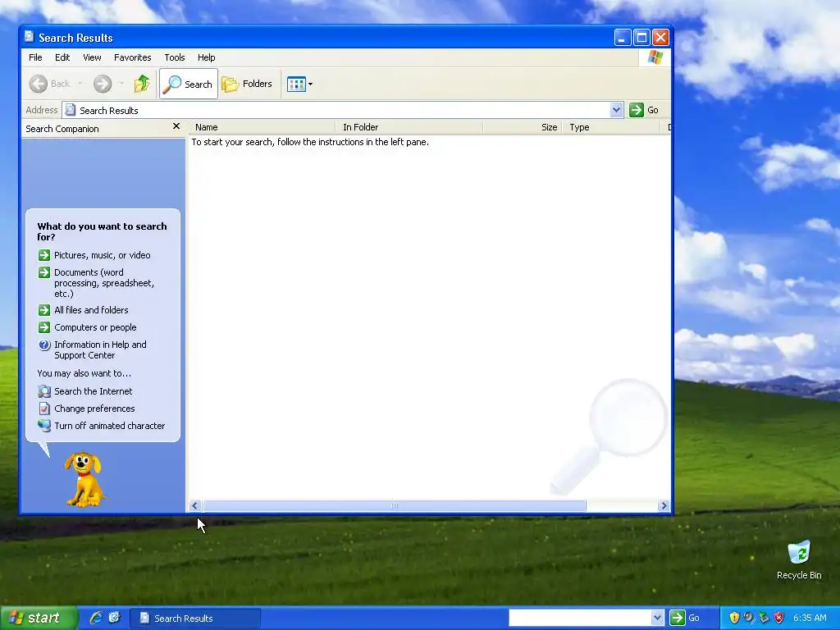Open the File menu
This screenshot has width=840, height=630.
tap(35, 57)
